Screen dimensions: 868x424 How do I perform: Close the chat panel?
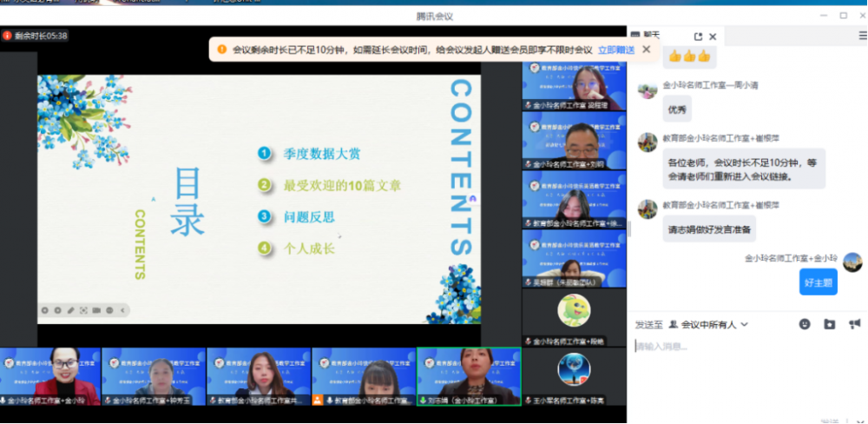pos(713,36)
